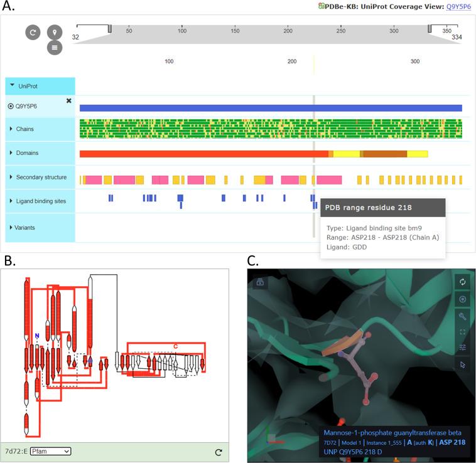Click the ligand binding site marker at residue 218

pyautogui.click(x=315, y=205)
